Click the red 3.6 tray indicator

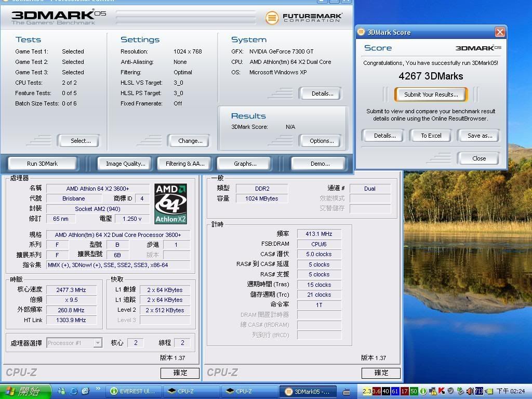(x=377, y=391)
